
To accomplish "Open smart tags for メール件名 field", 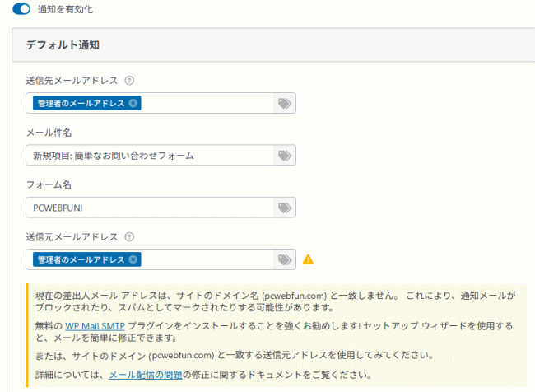I will coord(284,155).
